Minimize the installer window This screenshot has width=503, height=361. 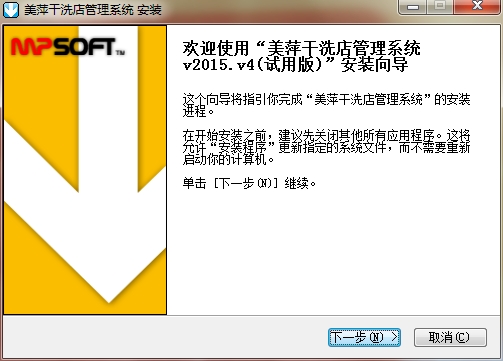pos(412,7)
